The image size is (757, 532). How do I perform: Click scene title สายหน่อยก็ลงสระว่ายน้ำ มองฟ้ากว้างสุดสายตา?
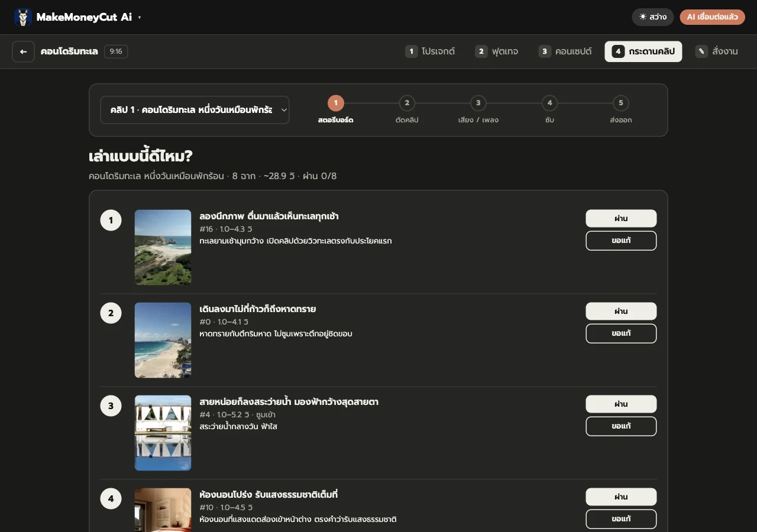(x=289, y=402)
